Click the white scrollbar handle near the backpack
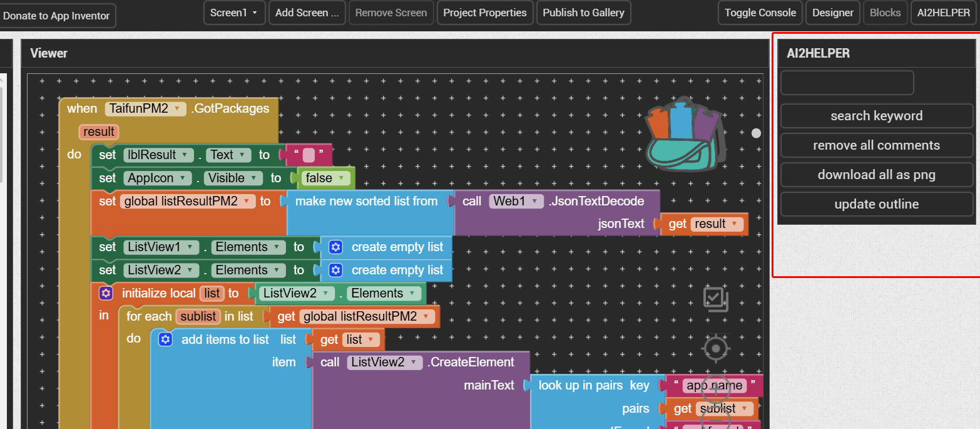Screen dimensions: 980x429 tap(756, 133)
